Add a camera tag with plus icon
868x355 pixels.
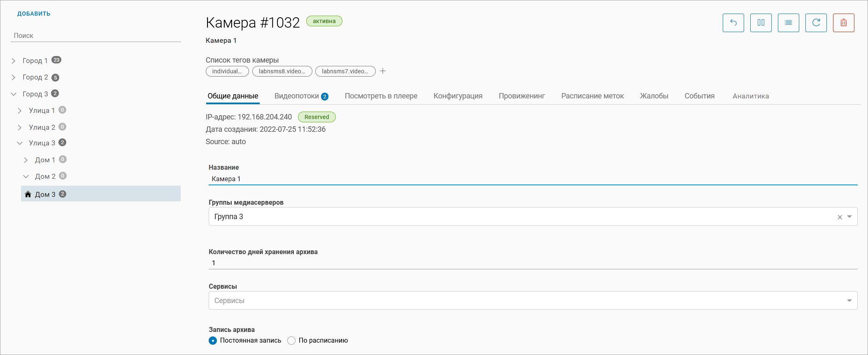(383, 71)
